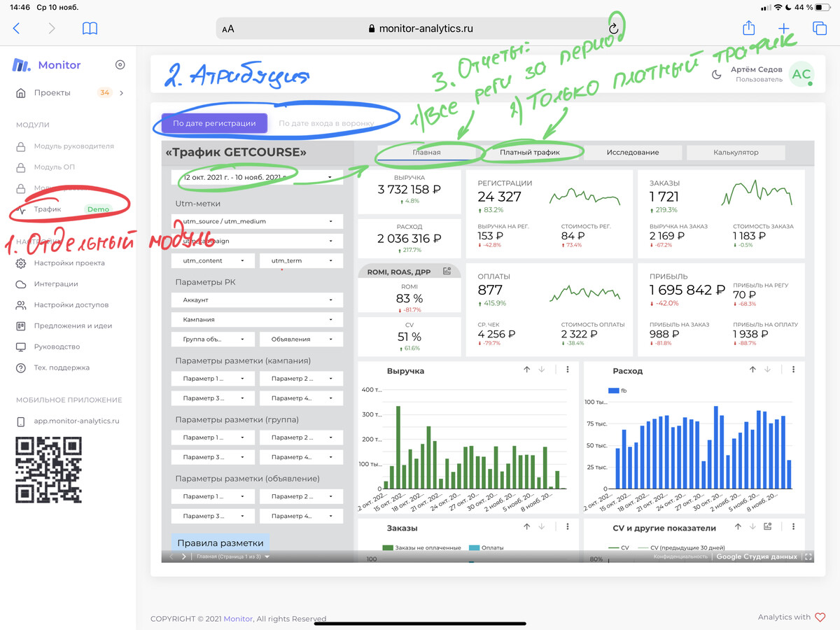Open the AC user avatar
Image resolution: width=840 pixels, height=630 pixels.
(801, 75)
